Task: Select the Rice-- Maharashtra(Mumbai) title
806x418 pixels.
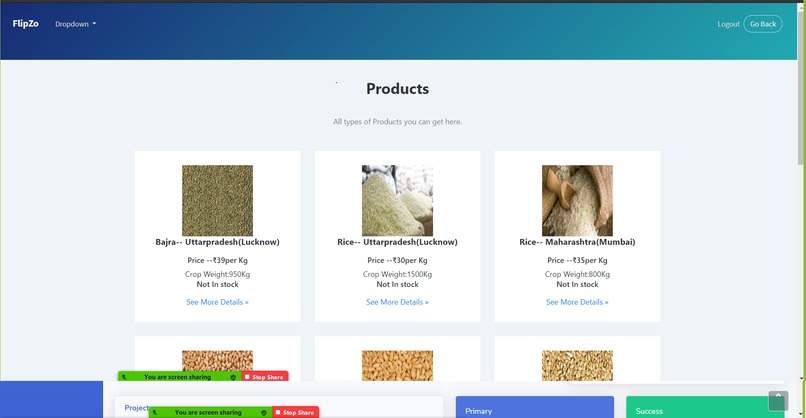Action: click(x=577, y=242)
